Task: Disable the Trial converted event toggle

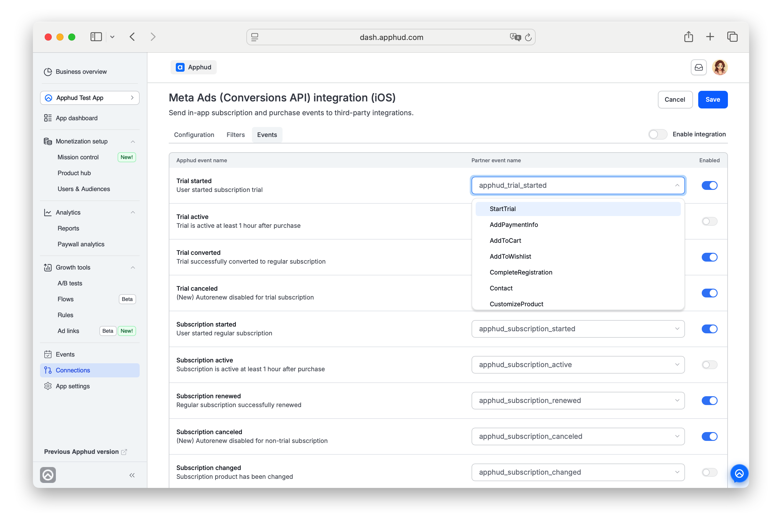Action: coord(709,257)
